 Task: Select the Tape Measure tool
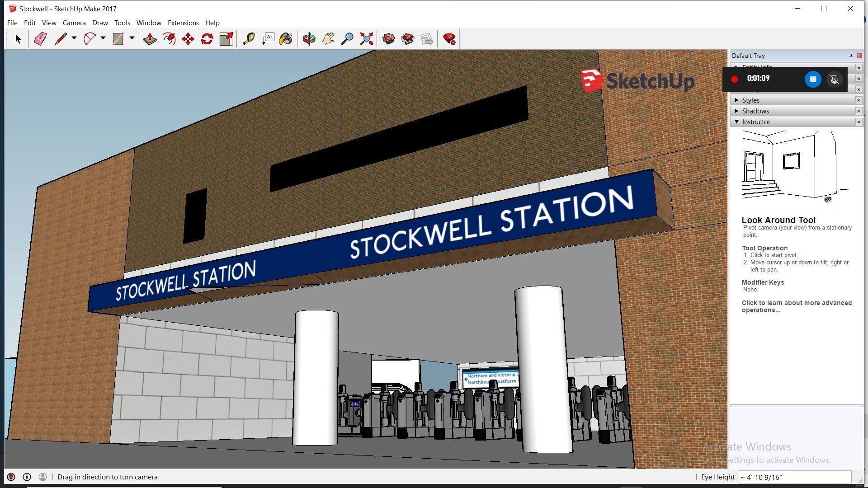(249, 39)
